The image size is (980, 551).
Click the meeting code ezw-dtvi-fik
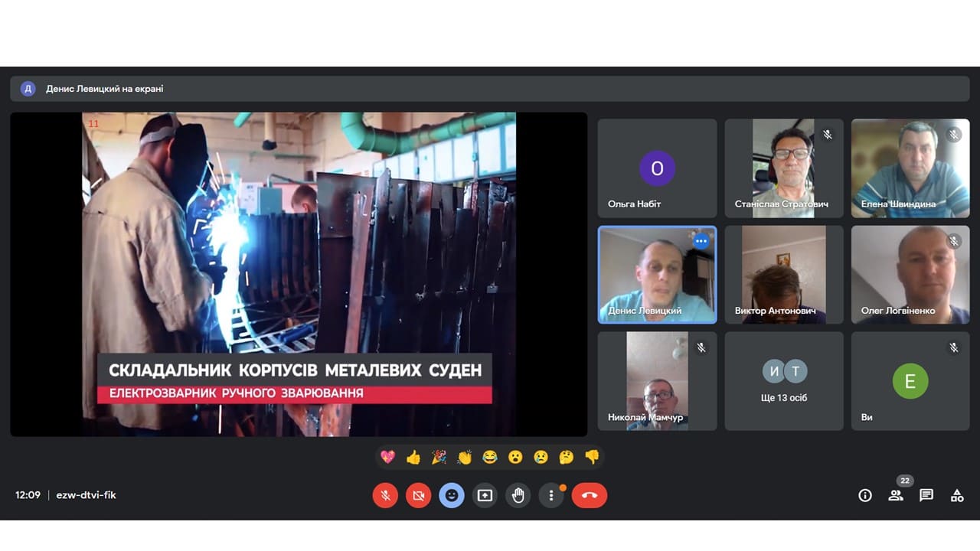tap(87, 495)
